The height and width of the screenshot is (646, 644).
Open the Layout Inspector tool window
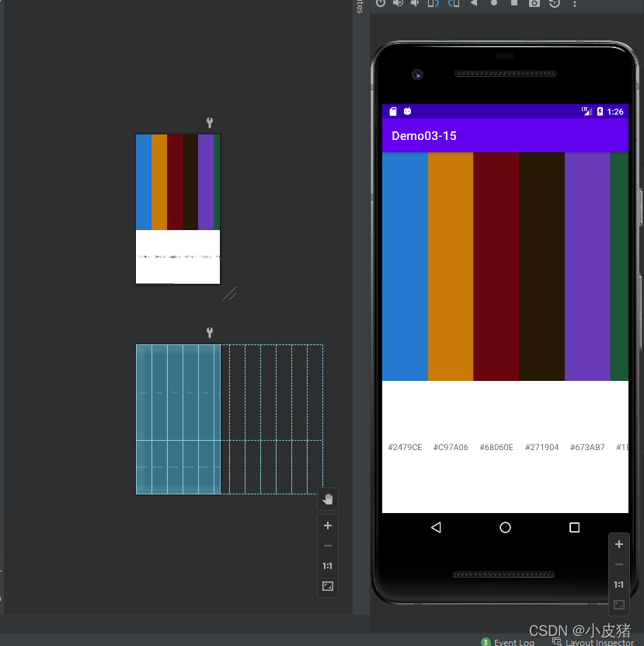598,642
